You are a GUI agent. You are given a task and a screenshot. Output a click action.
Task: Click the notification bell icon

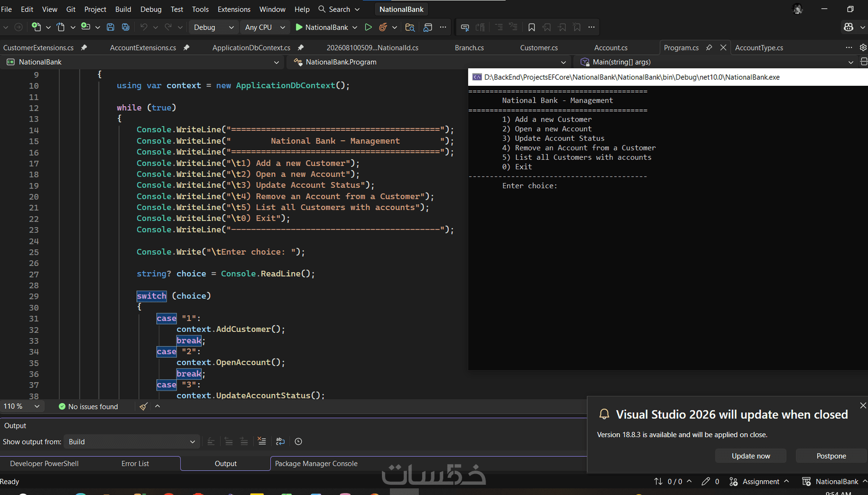pyautogui.click(x=604, y=414)
